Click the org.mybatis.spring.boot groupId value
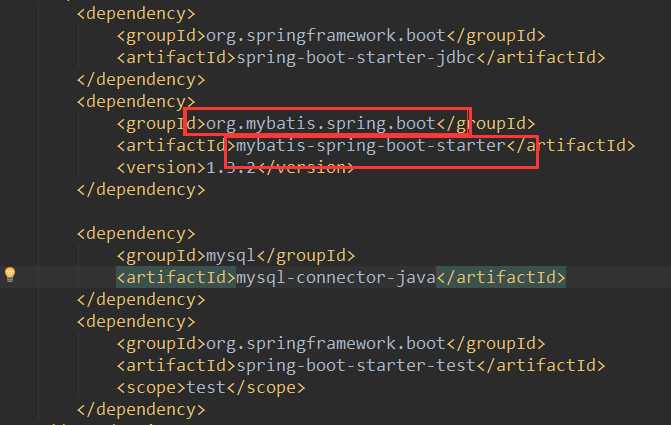The width and height of the screenshot is (671, 425). 321,124
